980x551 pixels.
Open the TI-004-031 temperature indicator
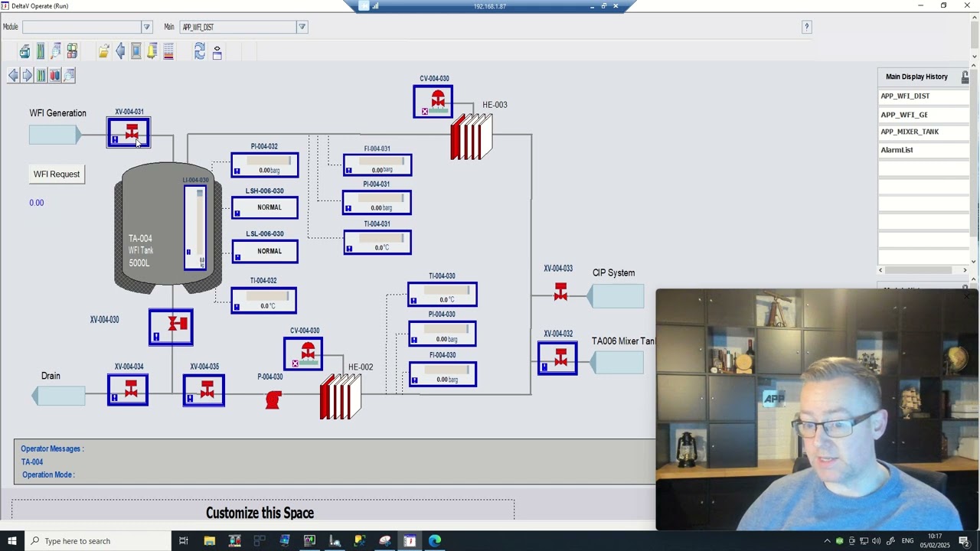coord(377,243)
